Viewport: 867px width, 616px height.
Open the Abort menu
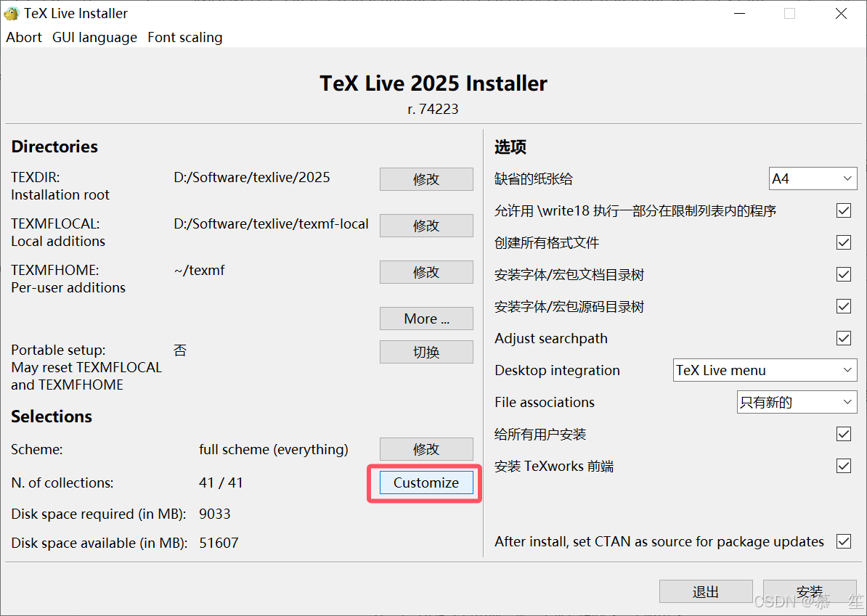click(24, 38)
